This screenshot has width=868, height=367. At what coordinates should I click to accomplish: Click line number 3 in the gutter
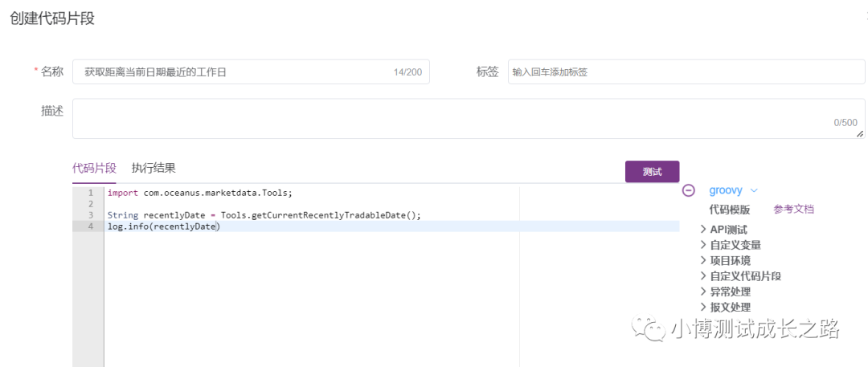point(91,215)
